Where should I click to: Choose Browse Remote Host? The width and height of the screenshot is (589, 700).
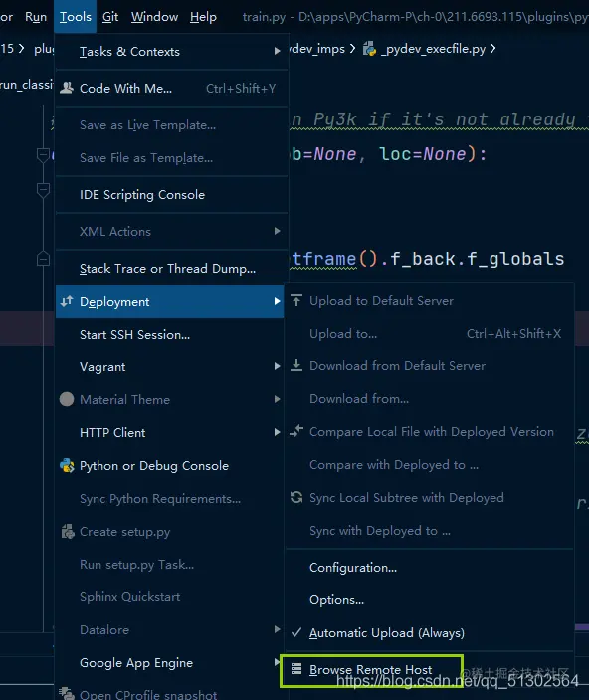point(371,670)
